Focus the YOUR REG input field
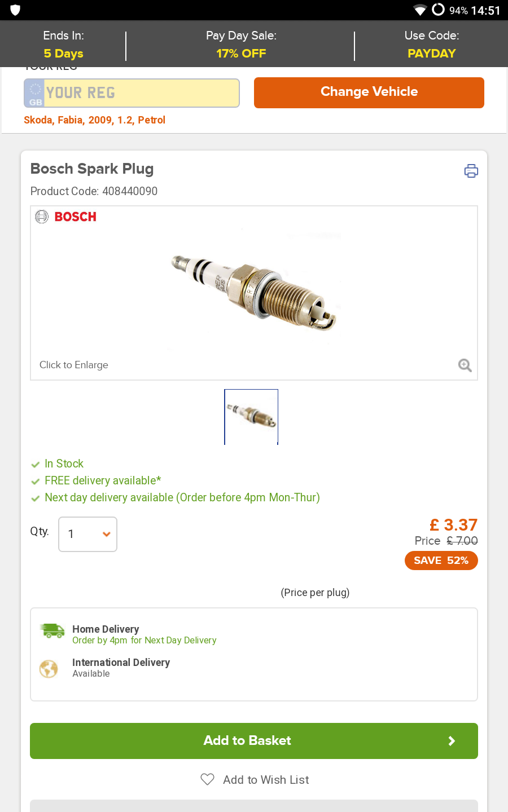Screen dimensions: 508x812 [x=141, y=93]
